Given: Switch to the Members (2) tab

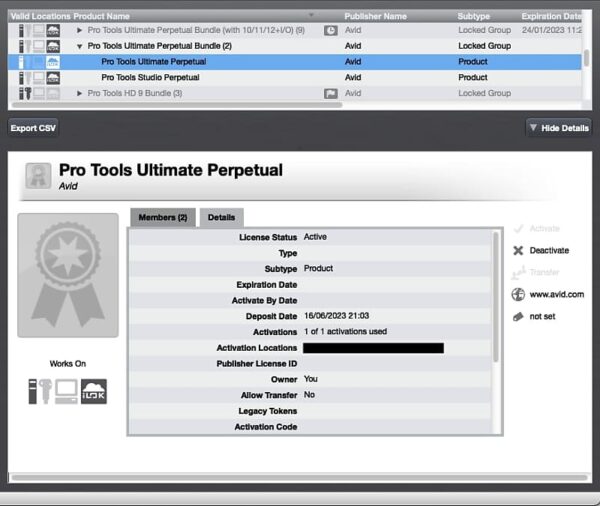Looking at the screenshot, I should coord(163,217).
